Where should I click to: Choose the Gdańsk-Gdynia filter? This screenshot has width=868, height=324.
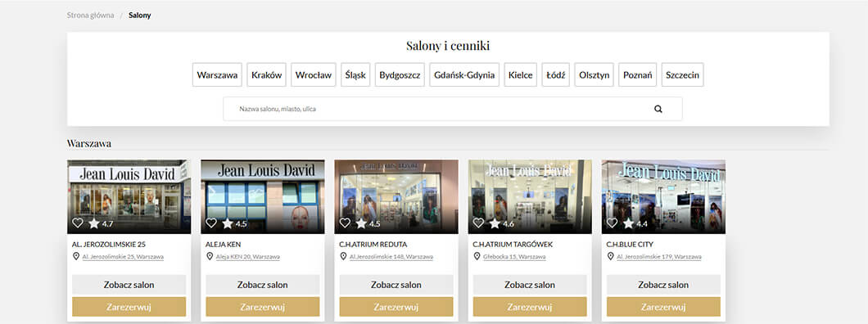click(x=464, y=74)
